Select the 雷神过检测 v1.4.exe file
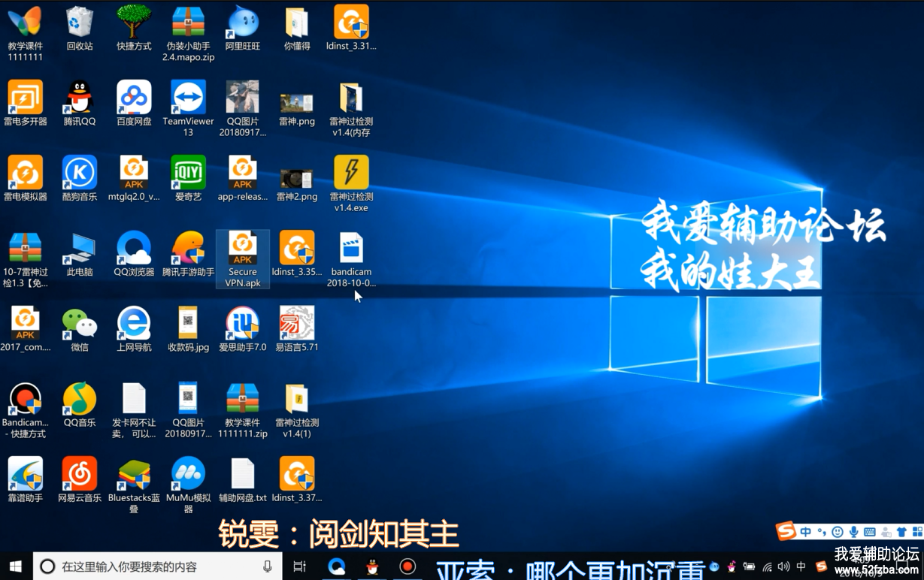This screenshot has height=580, width=924. tap(351, 174)
